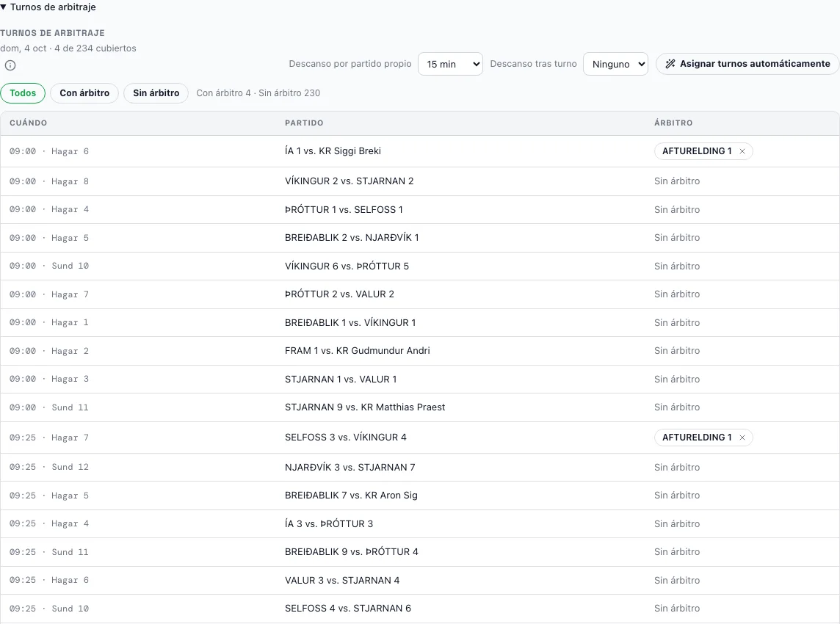Assign referee to BREIÐABLIK 7 vs. KR Aron Sig
Viewport: 840px width, 624px height.
pos(677,496)
